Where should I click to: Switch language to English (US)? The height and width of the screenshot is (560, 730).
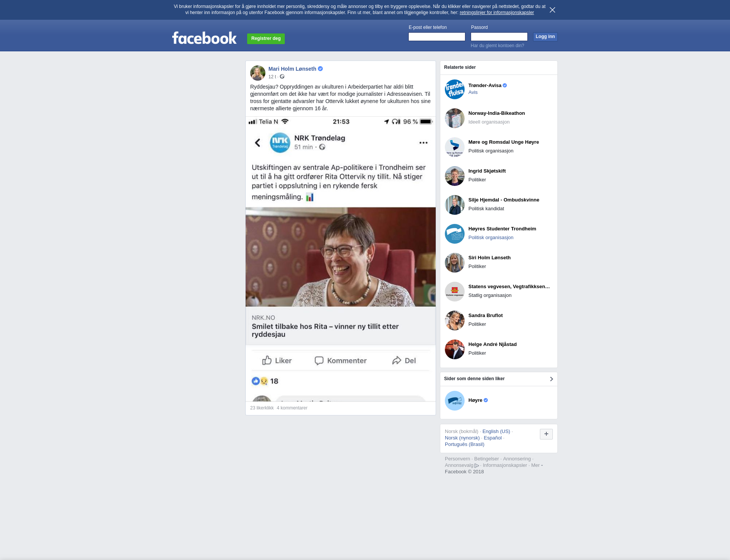click(496, 432)
